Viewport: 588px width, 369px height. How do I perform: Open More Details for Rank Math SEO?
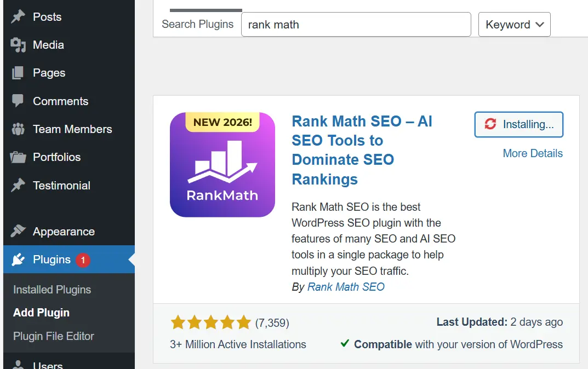tap(533, 153)
